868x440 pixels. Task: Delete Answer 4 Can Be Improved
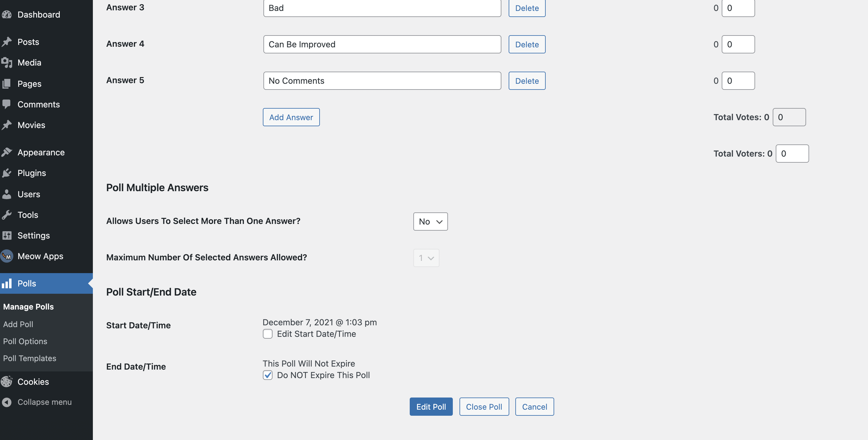click(527, 45)
